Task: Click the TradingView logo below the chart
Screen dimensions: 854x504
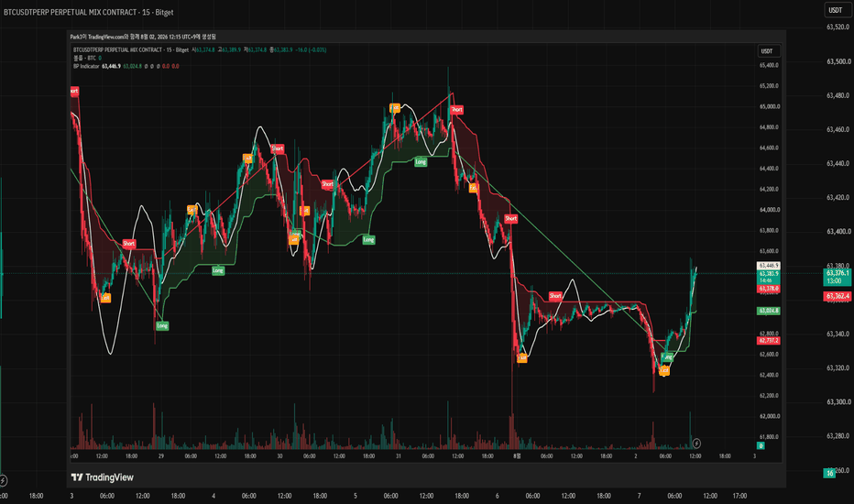Action: 103,477
